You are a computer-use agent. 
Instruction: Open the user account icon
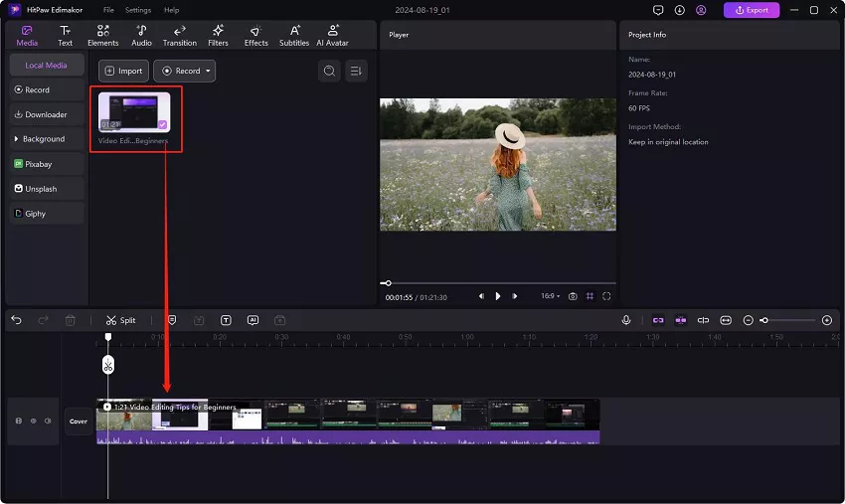(x=701, y=10)
